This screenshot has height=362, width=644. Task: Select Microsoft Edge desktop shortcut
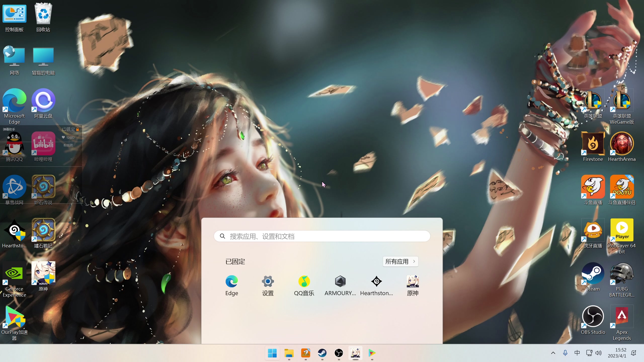point(14,107)
